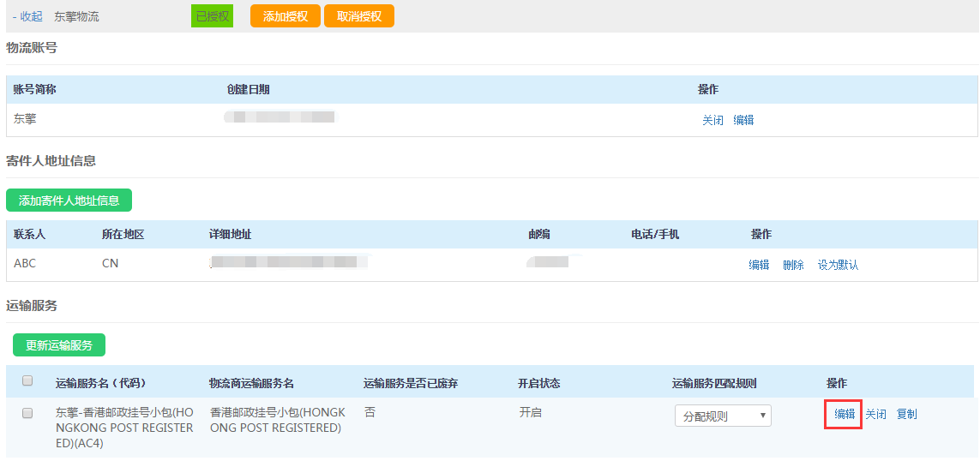This screenshot has height=467, width=980.
Task: Click the 取消授权 button
Action: click(358, 16)
